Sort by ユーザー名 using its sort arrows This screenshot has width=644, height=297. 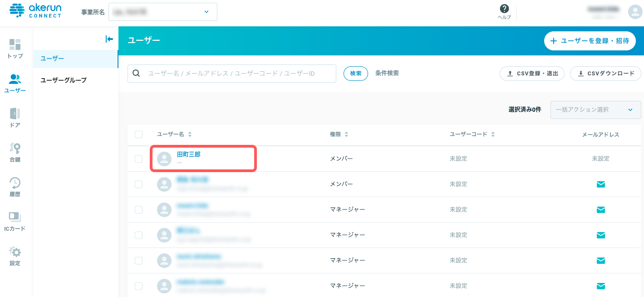pyautogui.click(x=190, y=134)
